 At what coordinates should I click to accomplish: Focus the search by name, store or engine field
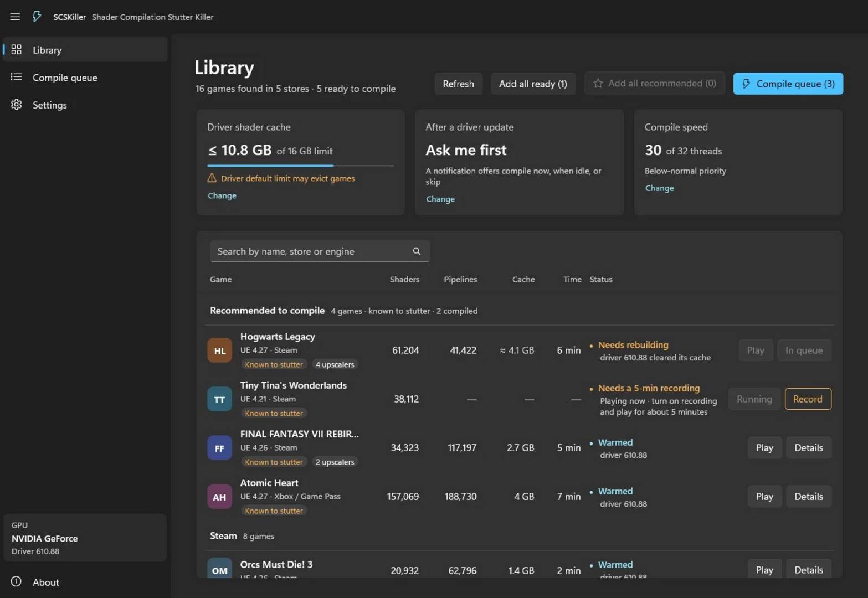(x=320, y=251)
